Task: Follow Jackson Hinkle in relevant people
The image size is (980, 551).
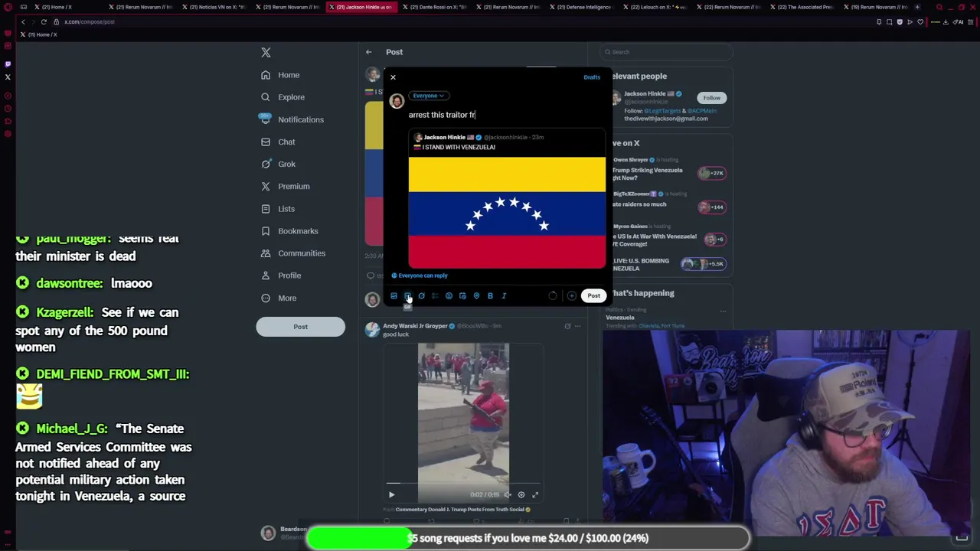Action: (711, 98)
